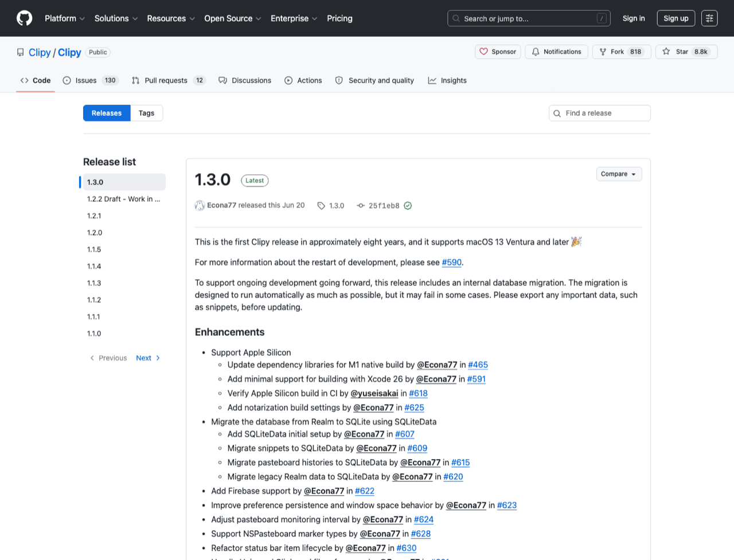Open the Compare dropdown
The image size is (734, 560).
[x=619, y=174]
